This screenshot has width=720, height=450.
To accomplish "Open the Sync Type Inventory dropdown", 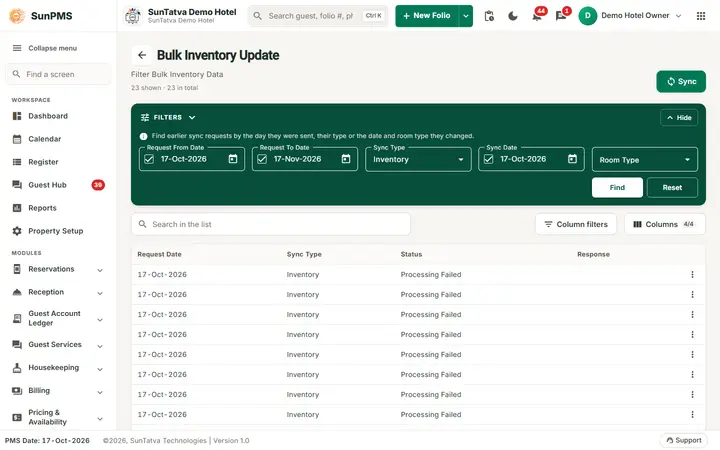I will pyautogui.click(x=418, y=159).
